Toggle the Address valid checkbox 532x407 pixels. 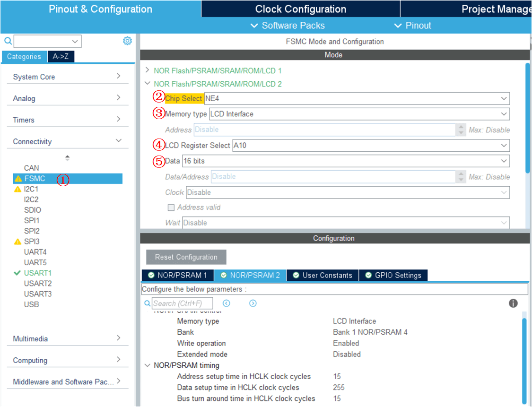click(171, 208)
